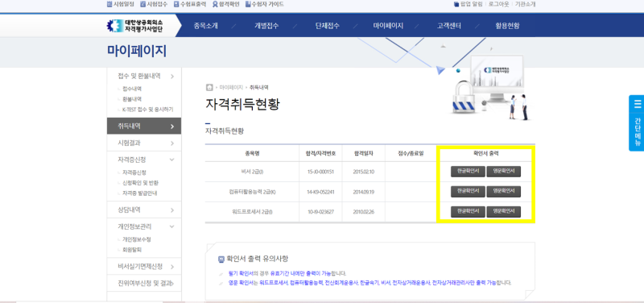Open the 단체접수 navigation menu

point(328,26)
